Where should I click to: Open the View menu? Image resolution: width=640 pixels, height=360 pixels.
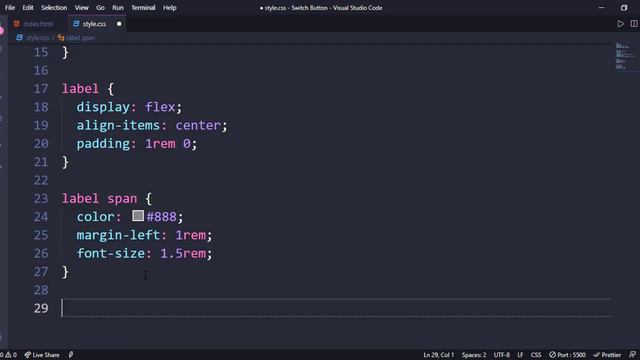82,8
